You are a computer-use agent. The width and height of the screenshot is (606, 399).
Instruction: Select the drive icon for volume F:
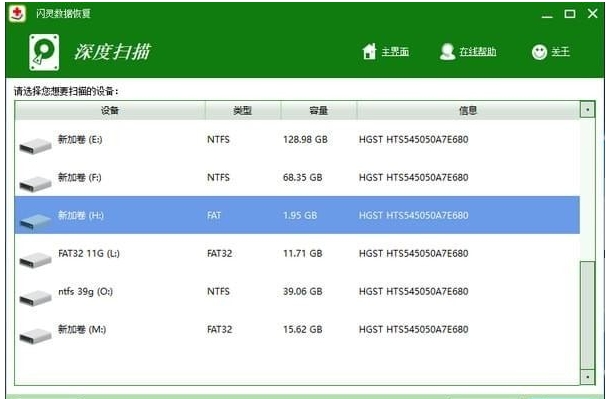[35, 184]
